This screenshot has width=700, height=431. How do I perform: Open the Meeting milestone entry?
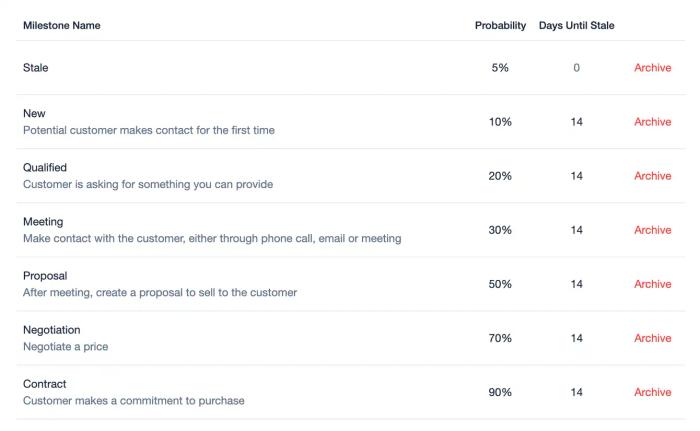point(43,222)
